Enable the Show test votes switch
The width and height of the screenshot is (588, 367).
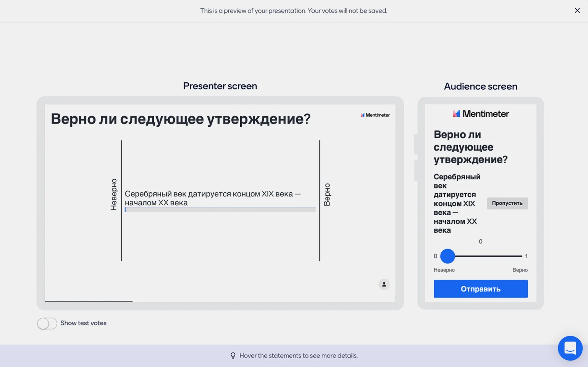[x=47, y=323]
